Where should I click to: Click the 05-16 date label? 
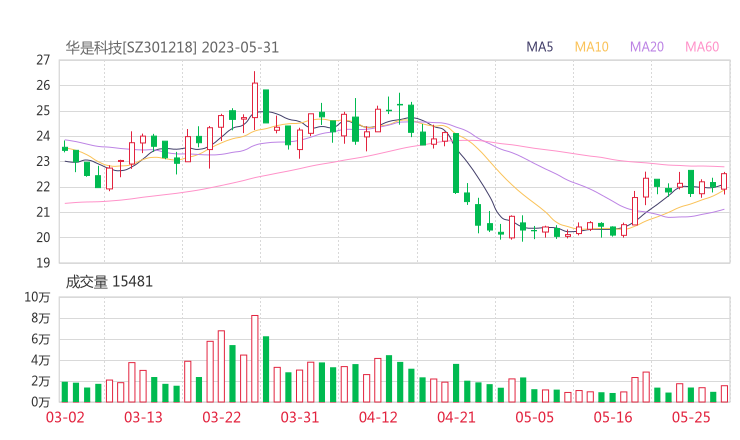613,417
